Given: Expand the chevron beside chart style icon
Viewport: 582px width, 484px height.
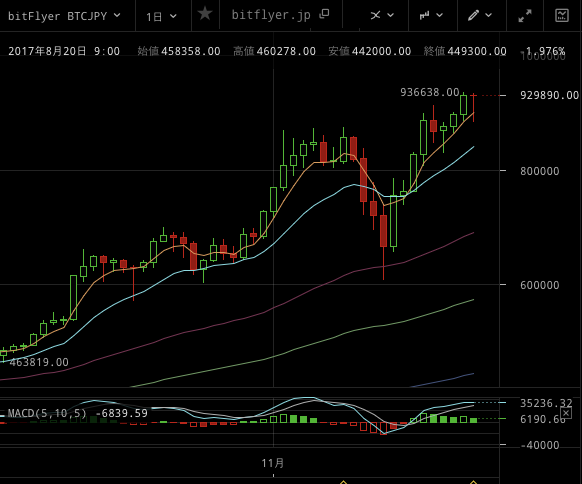Looking at the screenshot, I should tap(439, 15).
